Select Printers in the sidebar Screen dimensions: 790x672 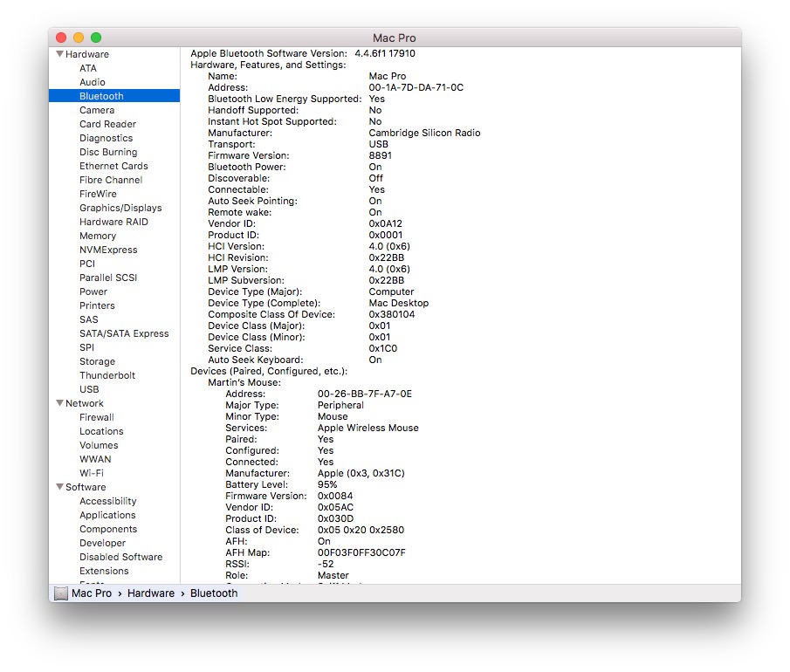[97, 305]
